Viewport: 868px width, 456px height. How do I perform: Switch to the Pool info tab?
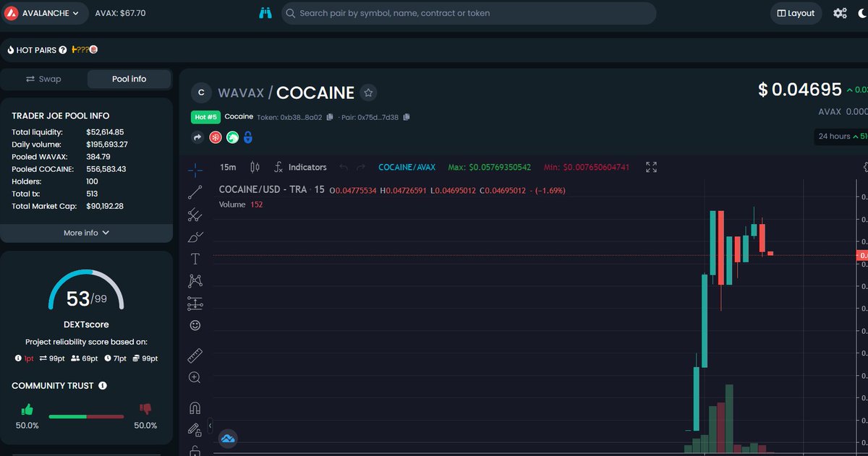tap(129, 79)
